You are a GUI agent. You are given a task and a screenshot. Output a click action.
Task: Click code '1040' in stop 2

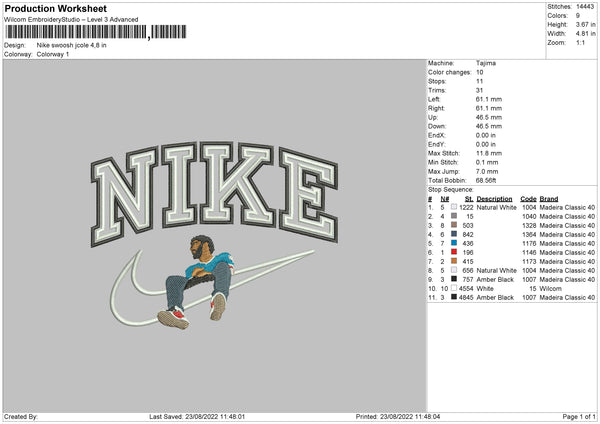[529, 216]
